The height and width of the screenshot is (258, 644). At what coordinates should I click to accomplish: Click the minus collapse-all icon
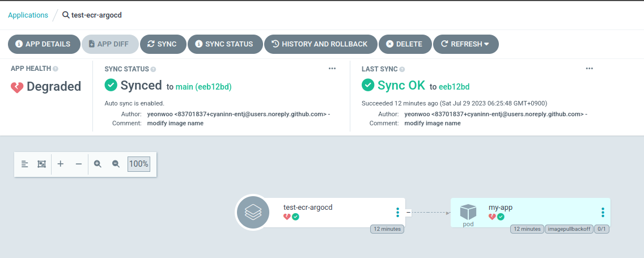(79, 164)
